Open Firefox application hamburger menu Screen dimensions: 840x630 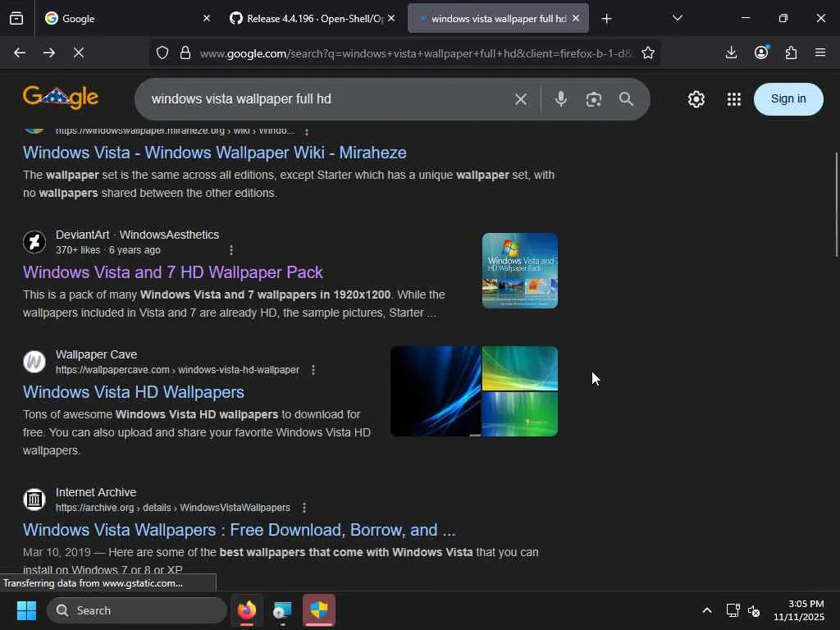[x=820, y=52]
